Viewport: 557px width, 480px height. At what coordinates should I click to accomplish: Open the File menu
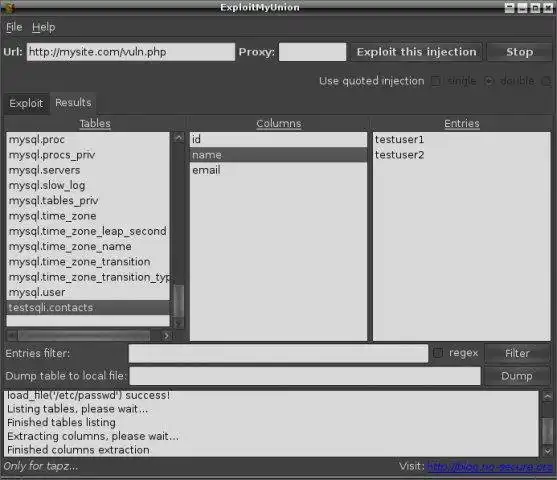pyautogui.click(x=14, y=27)
